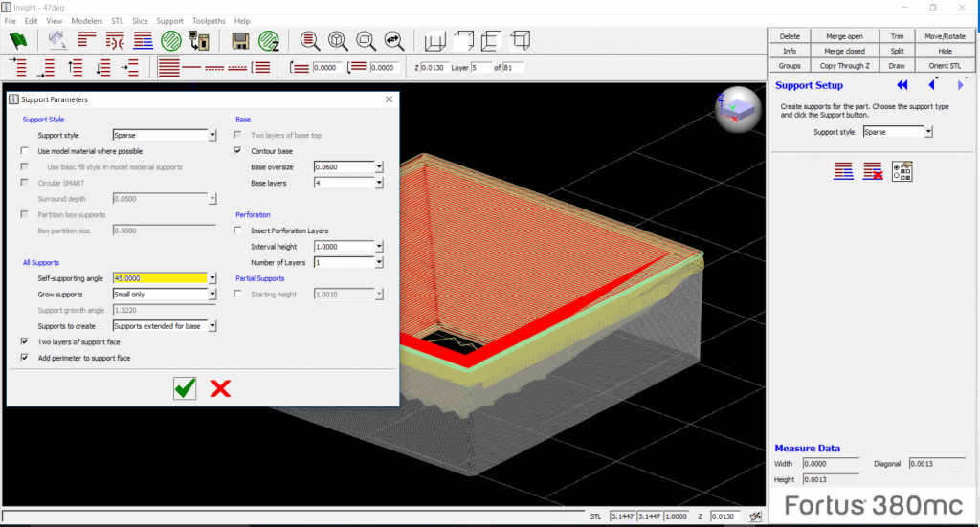
Task: Click the green flag finish icon
Action: 18,40
